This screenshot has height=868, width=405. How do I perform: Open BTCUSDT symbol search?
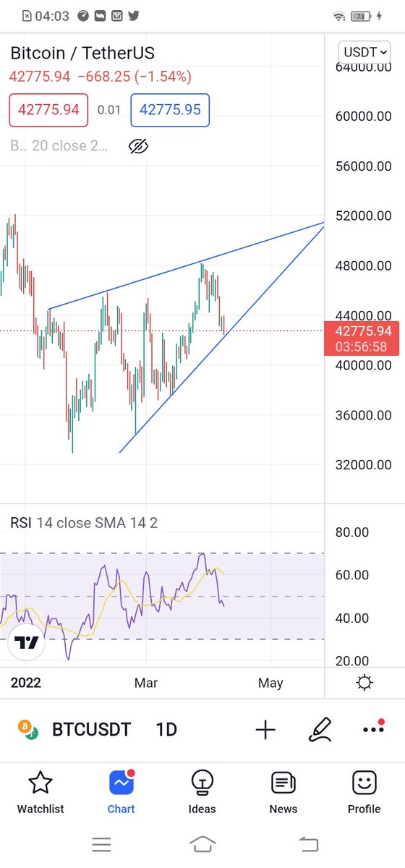[91, 729]
